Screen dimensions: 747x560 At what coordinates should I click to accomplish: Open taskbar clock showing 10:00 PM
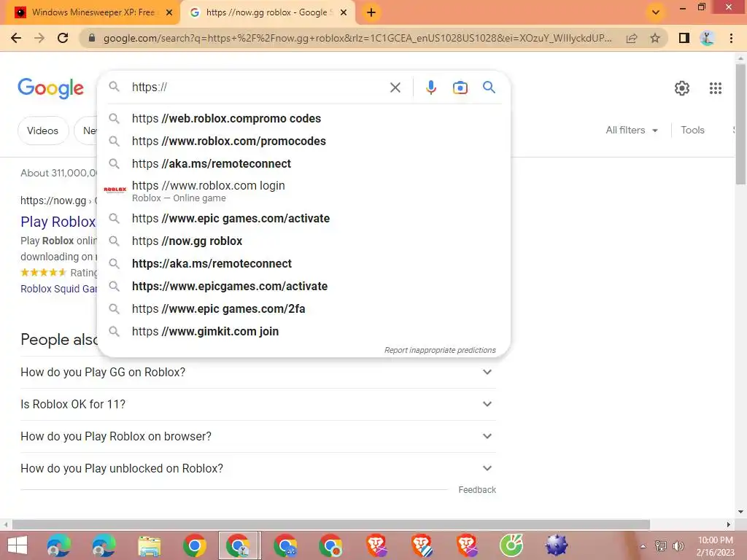pos(715,546)
